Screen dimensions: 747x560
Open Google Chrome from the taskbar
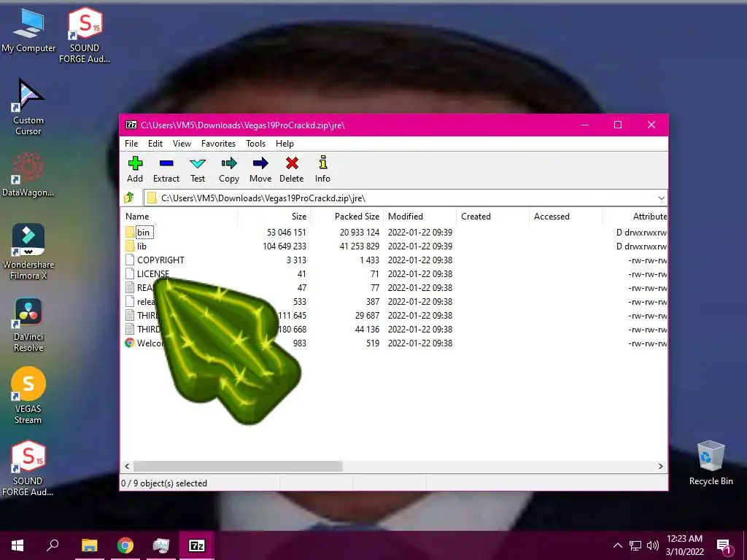125,545
